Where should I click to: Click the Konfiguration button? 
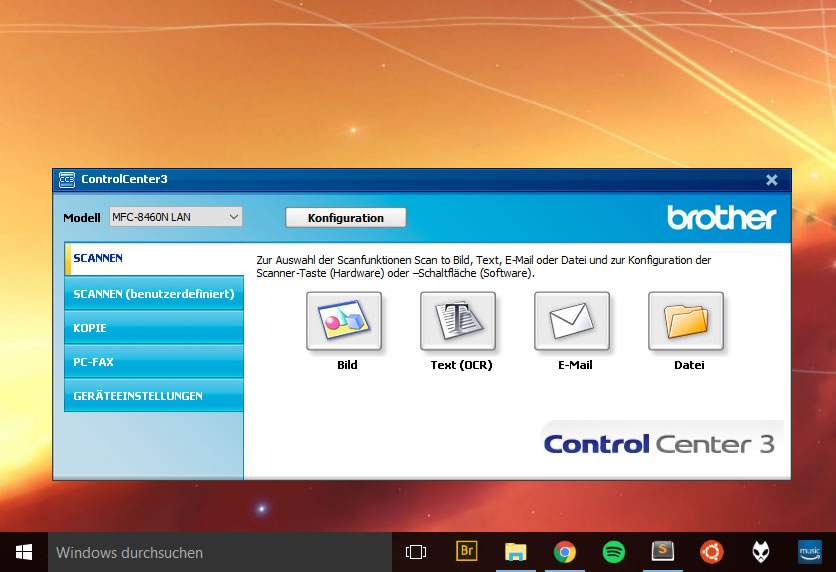coord(345,217)
